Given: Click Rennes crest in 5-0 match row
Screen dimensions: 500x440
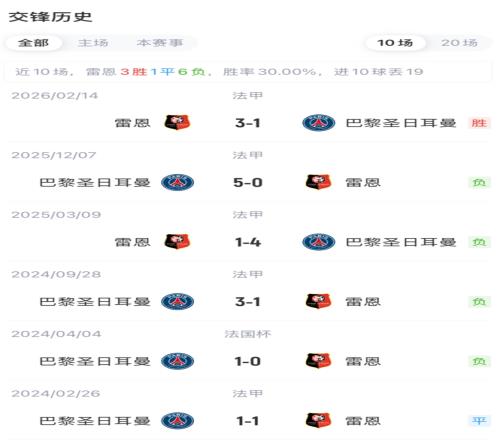Looking at the screenshot, I should pyautogui.click(x=318, y=182).
